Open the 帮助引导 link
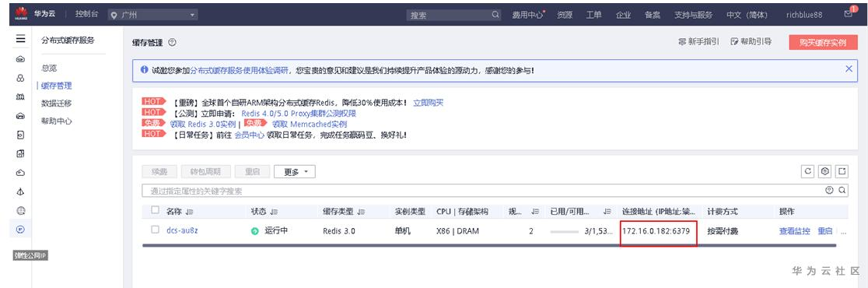The height and width of the screenshot is (288, 868). (751, 41)
